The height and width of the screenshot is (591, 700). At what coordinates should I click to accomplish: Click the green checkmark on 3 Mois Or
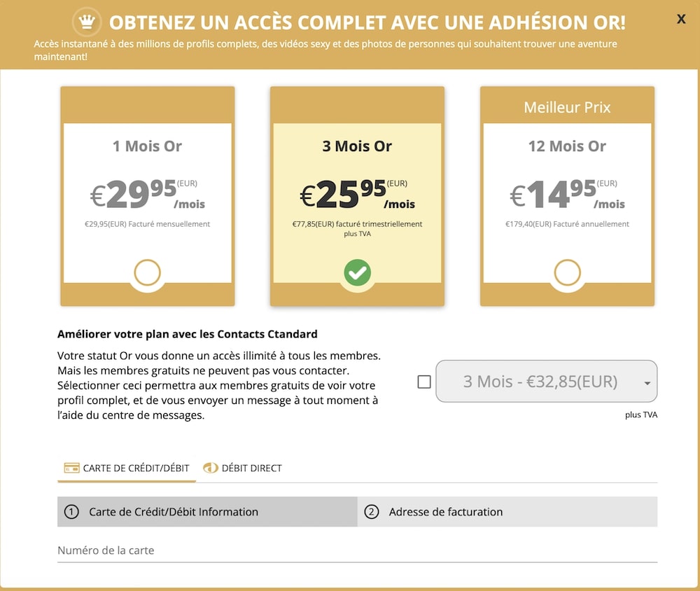pos(357,273)
